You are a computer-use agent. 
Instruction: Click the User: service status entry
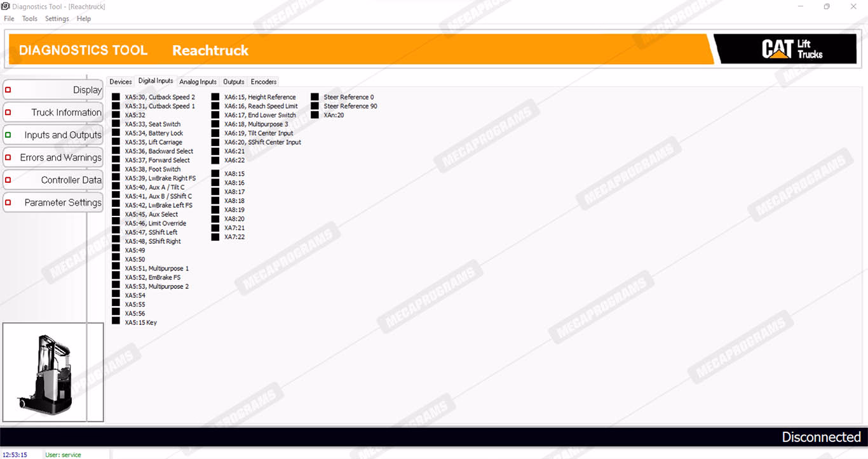(x=63, y=455)
